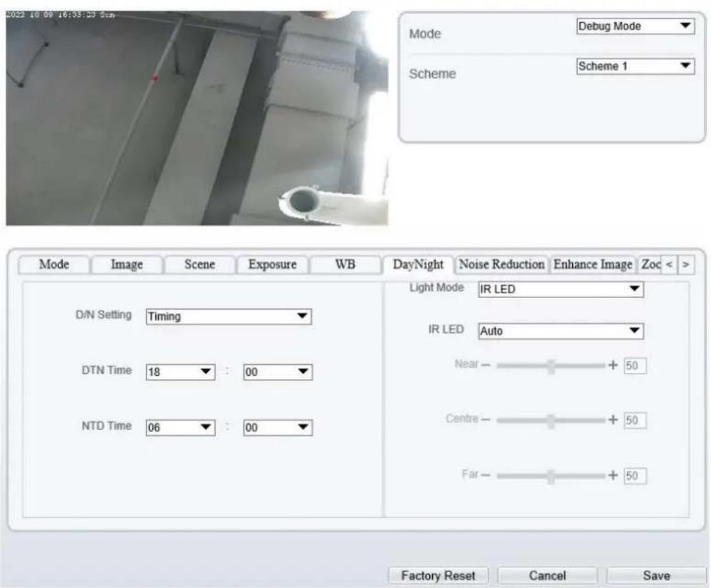
Task: Click the Scheme label in top panel
Action: pyautogui.click(x=432, y=74)
